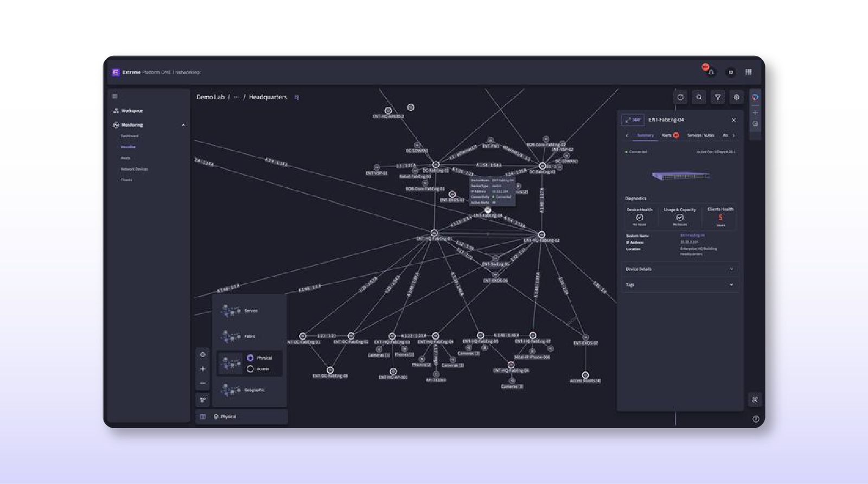Open the AI assistant icon in right rail
This screenshot has width=868, height=484.
(x=755, y=97)
